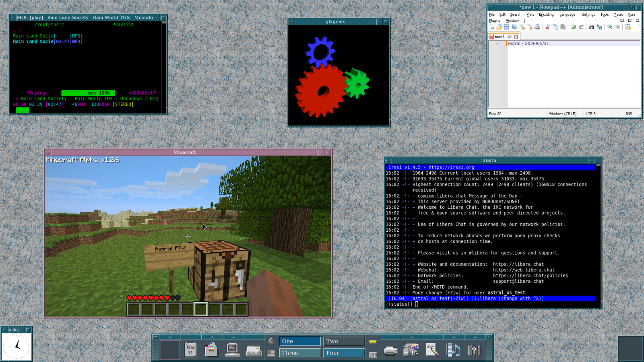Viewport: 644px width, 362px height.
Task: Select the last Minecraft hotbar slot
Action: 241,309
